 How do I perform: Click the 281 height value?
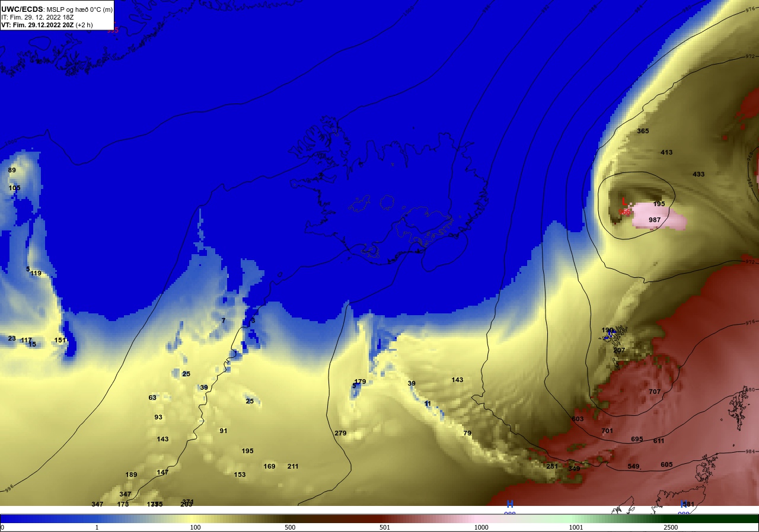pyautogui.click(x=552, y=466)
